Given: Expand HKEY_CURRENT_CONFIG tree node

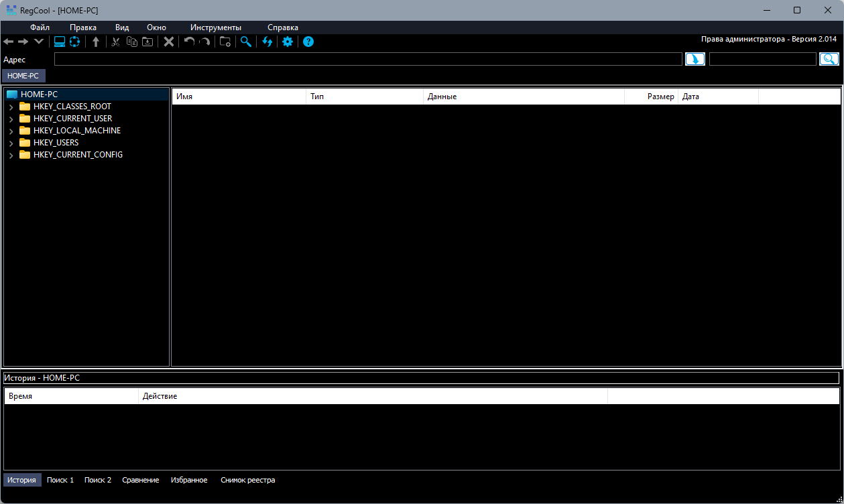Looking at the screenshot, I should coord(11,155).
